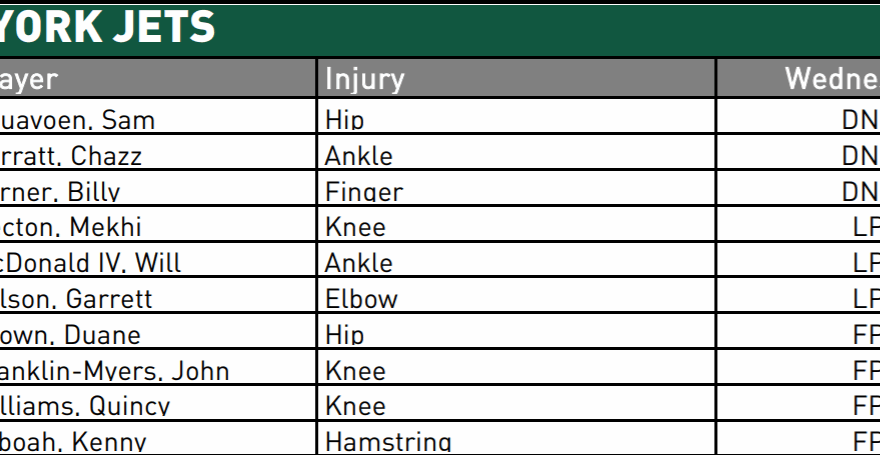Select the McDonald IV, Will name cell
The image size is (880, 455).
click(91, 263)
